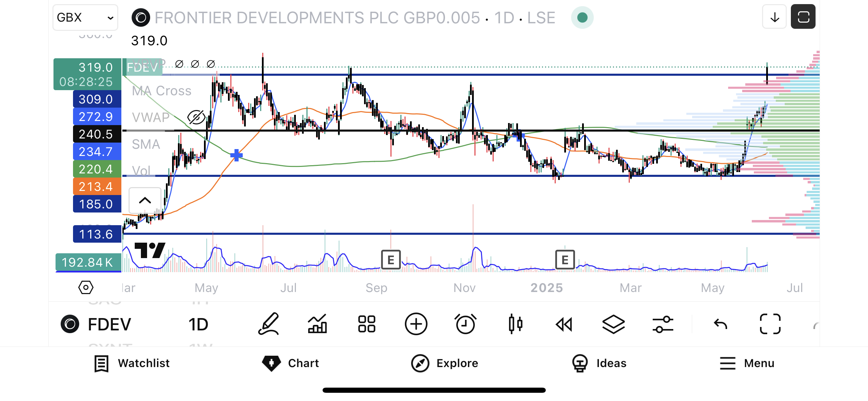Open the indicators chart icon
868x401 pixels.
[x=317, y=324]
